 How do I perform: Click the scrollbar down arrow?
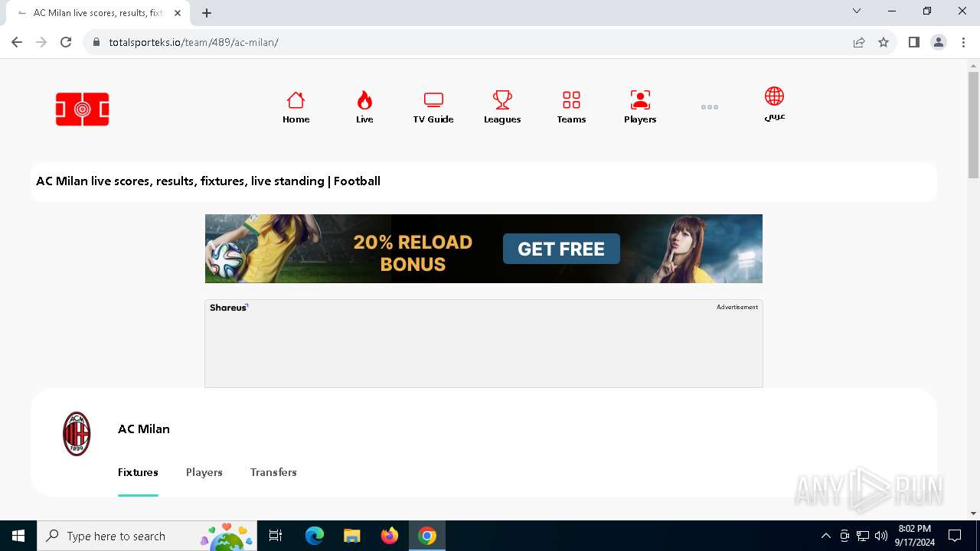[x=973, y=513]
